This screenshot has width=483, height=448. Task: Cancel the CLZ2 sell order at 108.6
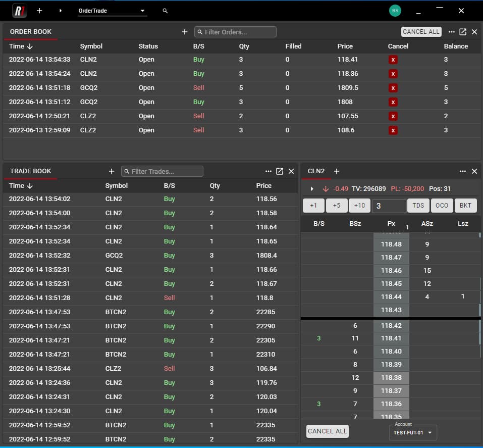pos(393,130)
